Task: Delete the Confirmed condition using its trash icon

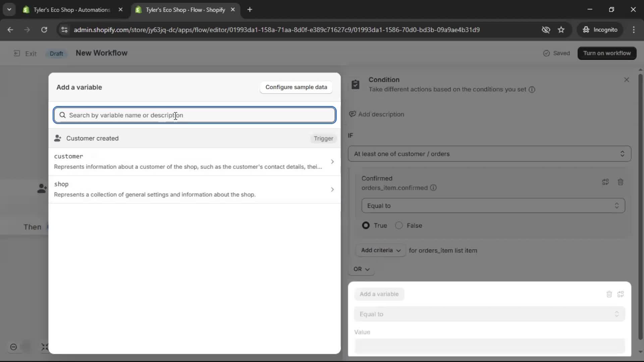Action: pyautogui.click(x=621, y=182)
